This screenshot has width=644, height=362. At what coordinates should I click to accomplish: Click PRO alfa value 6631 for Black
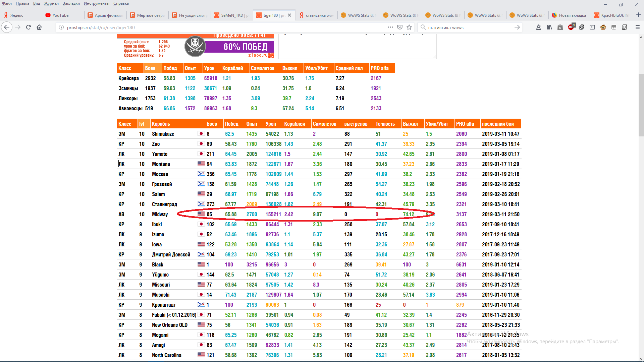point(461,264)
